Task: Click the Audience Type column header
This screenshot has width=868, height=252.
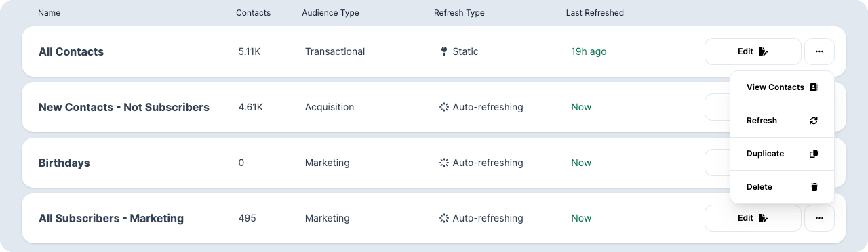Action: click(x=330, y=13)
